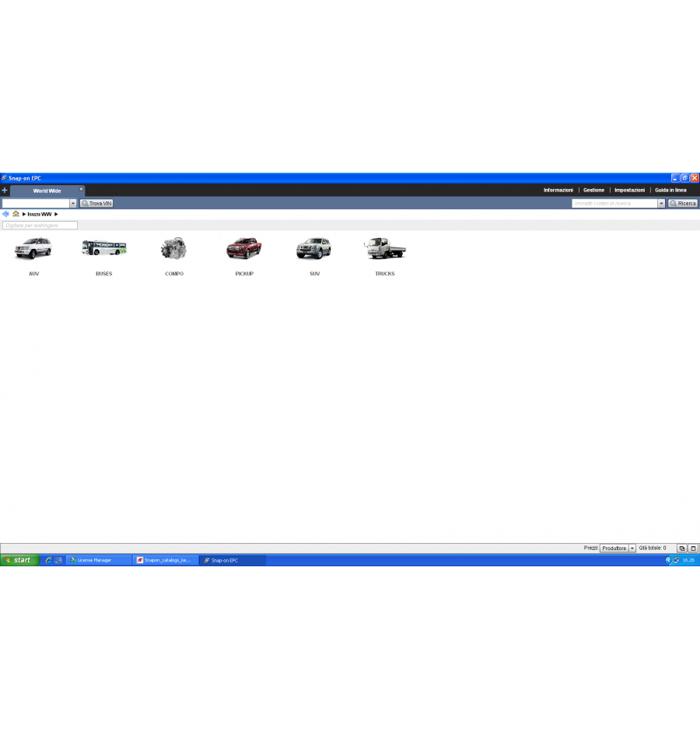This screenshot has height=739, width=700.
Task: Open the Informazioni menu
Action: click(558, 190)
